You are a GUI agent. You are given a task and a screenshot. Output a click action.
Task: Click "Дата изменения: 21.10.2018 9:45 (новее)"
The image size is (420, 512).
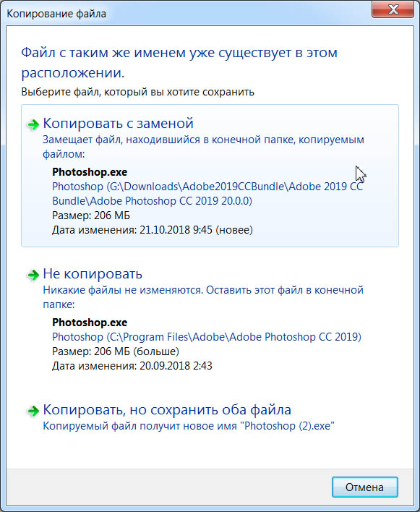(x=153, y=230)
